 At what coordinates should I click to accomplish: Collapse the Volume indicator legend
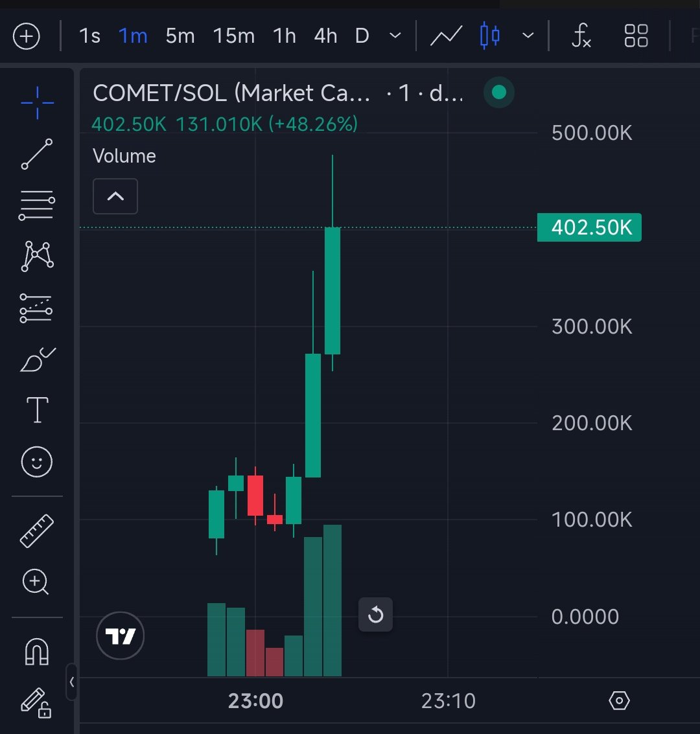click(x=115, y=196)
